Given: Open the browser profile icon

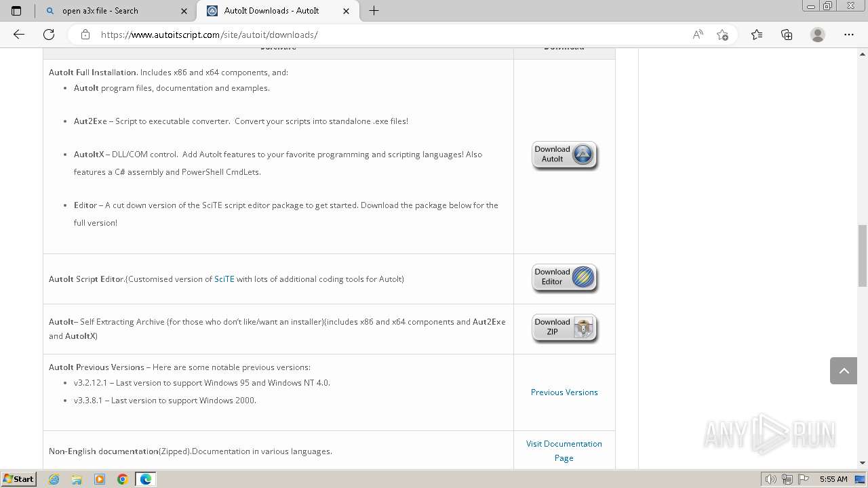Looking at the screenshot, I should click(x=818, y=35).
